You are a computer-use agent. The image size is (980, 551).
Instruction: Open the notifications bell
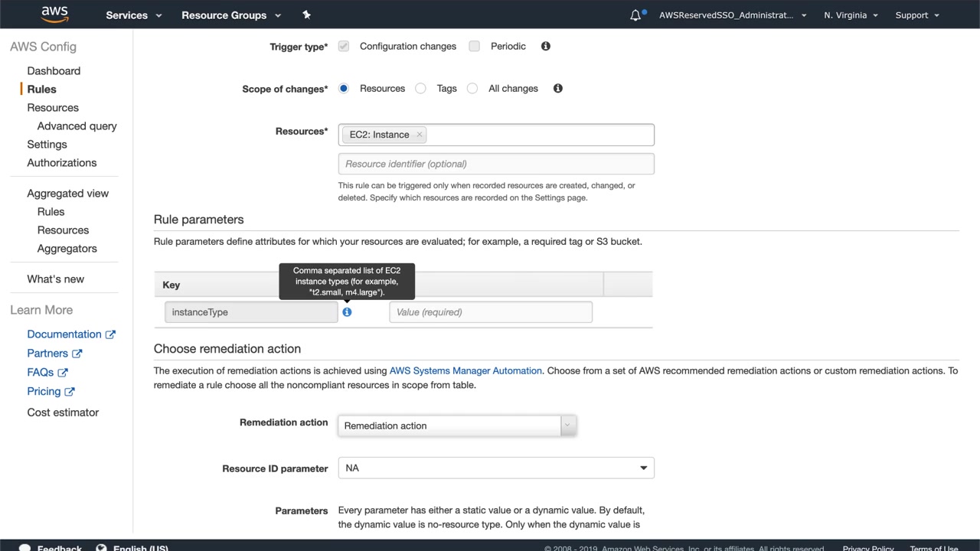(x=635, y=15)
